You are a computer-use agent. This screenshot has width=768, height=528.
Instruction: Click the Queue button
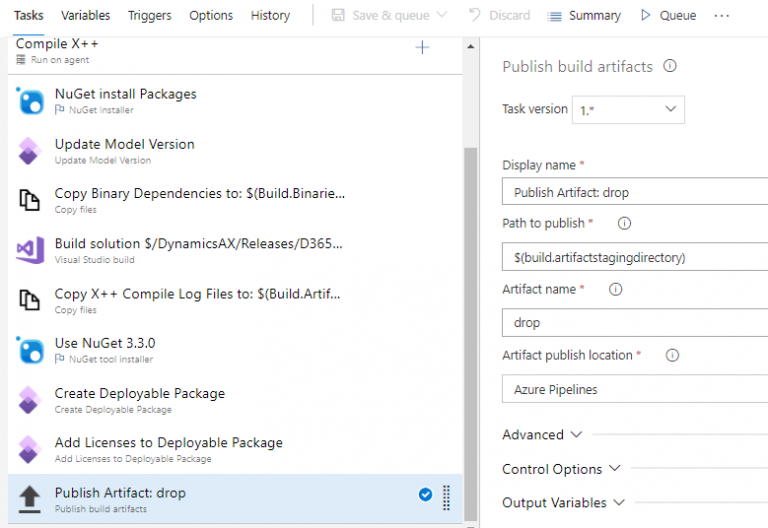(x=668, y=15)
